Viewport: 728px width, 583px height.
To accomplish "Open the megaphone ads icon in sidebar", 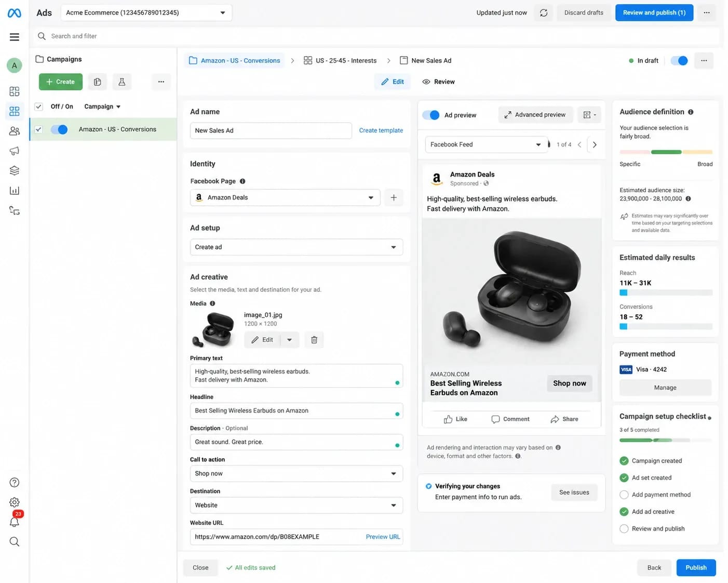I will (15, 151).
